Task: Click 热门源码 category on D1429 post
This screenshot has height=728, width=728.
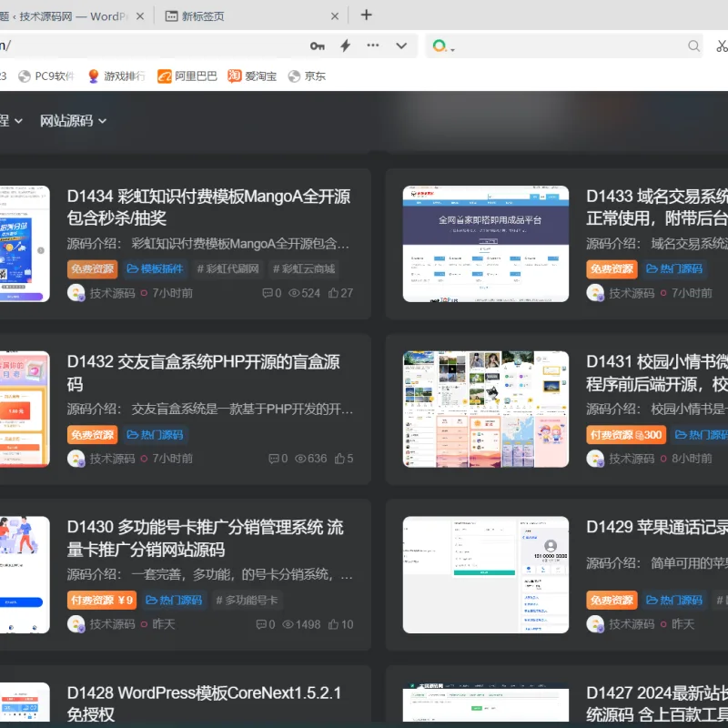Action: tap(674, 601)
